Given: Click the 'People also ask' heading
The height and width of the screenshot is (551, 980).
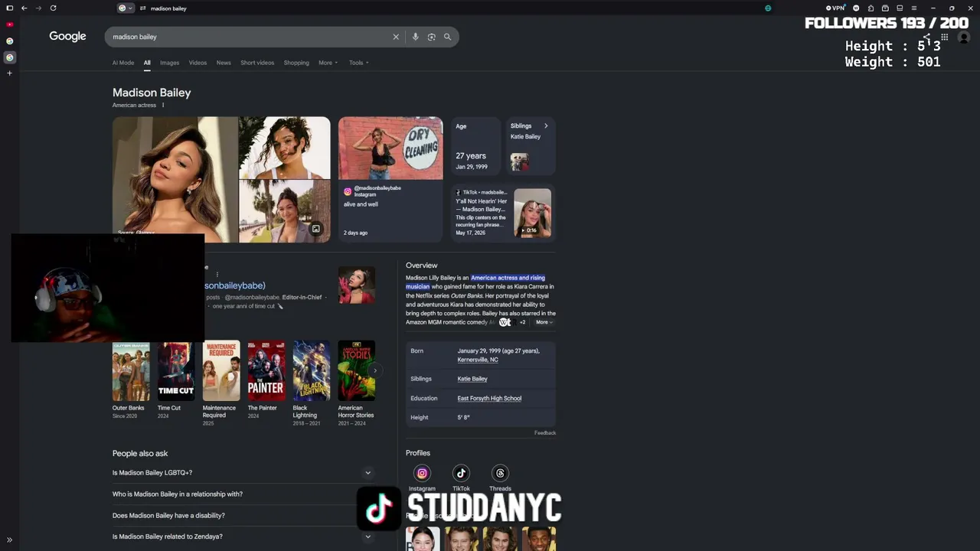Looking at the screenshot, I should [x=140, y=454].
